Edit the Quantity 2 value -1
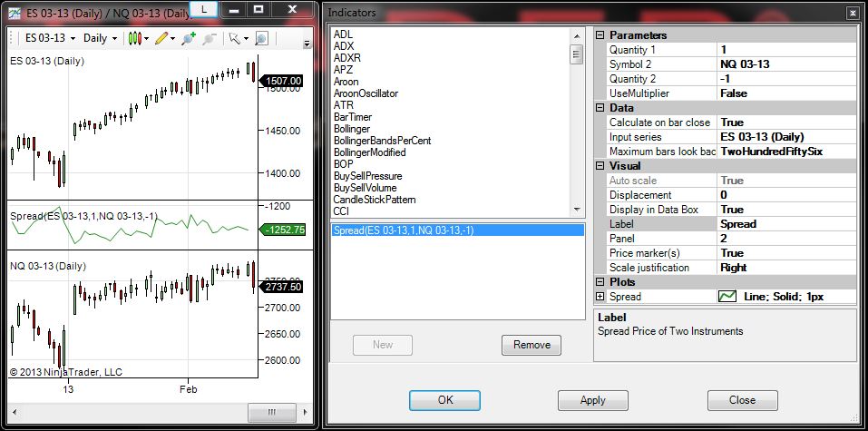868x431 pixels. (786, 79)
